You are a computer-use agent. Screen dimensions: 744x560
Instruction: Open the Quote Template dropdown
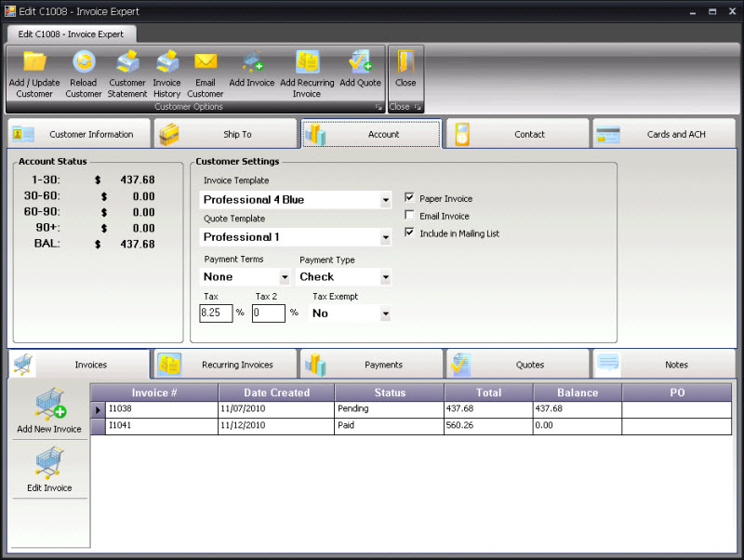386,237
